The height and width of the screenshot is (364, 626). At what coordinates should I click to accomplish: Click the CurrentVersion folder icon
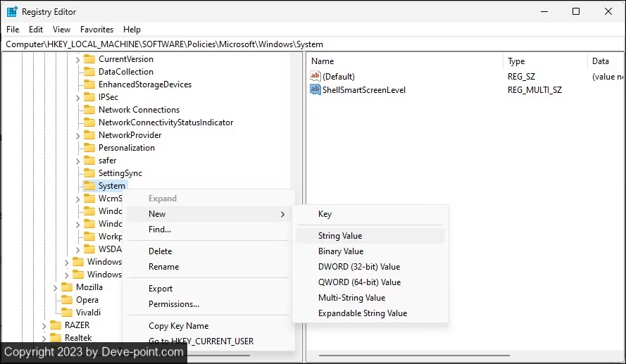[89, 59]
